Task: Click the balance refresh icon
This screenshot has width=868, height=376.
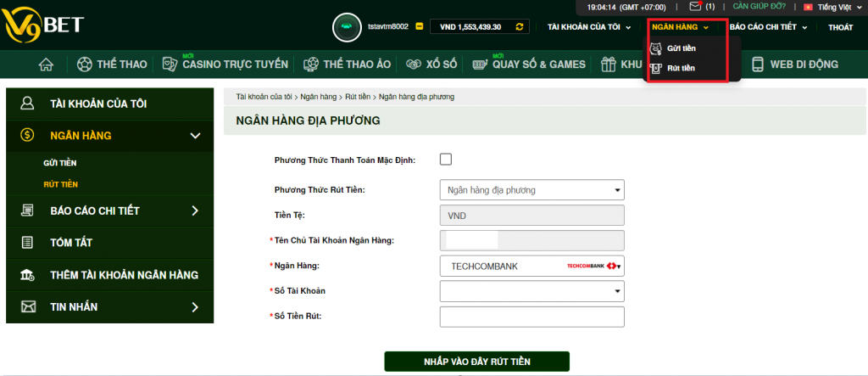Action: [x=519, y=26]
